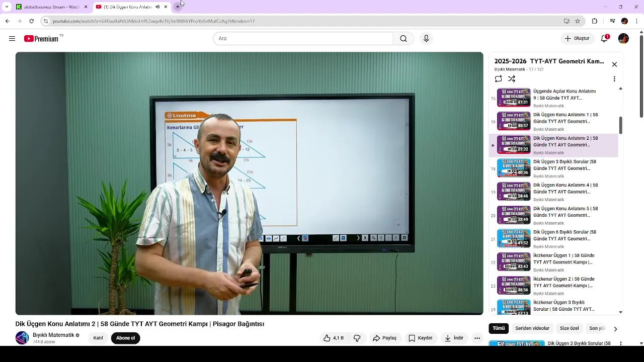Select current Dik Üçgen Konu Anlatımı 2 item
The height and width of the screenshot is (362, 644).
click(x=553, y=145)
